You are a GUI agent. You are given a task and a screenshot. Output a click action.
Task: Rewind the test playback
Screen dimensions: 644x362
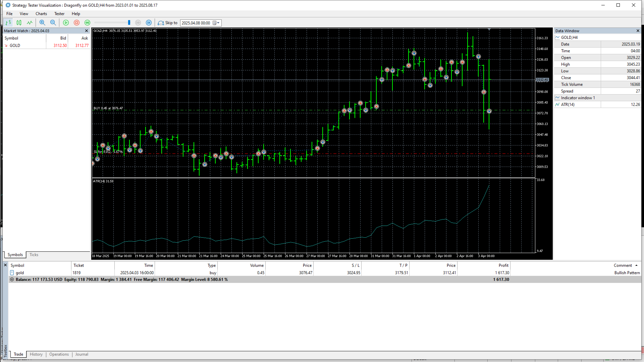pos(88,23)
